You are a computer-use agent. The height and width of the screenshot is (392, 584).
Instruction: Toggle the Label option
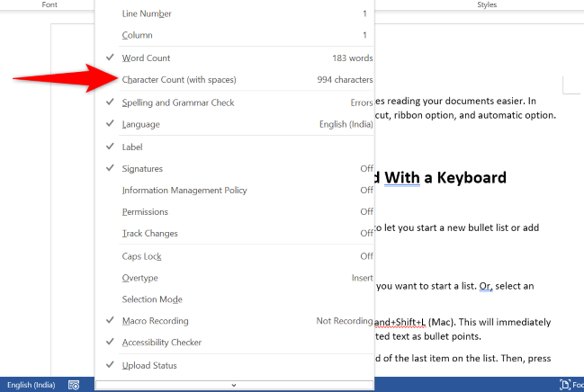[x=132, y=147]
